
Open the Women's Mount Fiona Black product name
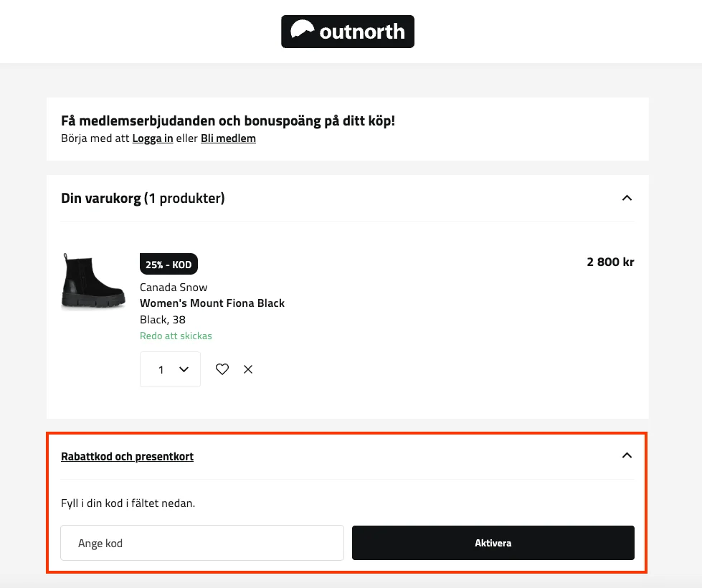212,303
